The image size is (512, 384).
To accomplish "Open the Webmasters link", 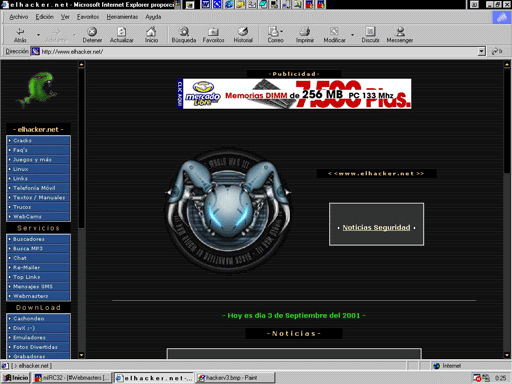I will pos(38,296).
